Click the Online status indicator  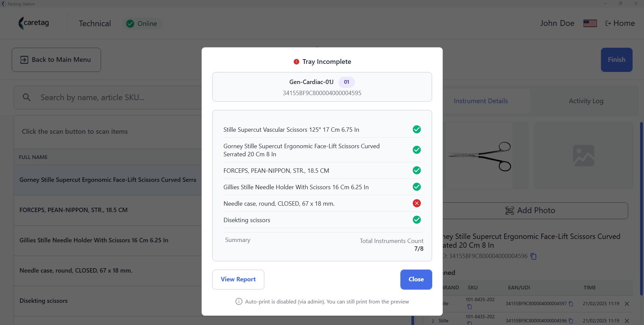click(142, 24)
